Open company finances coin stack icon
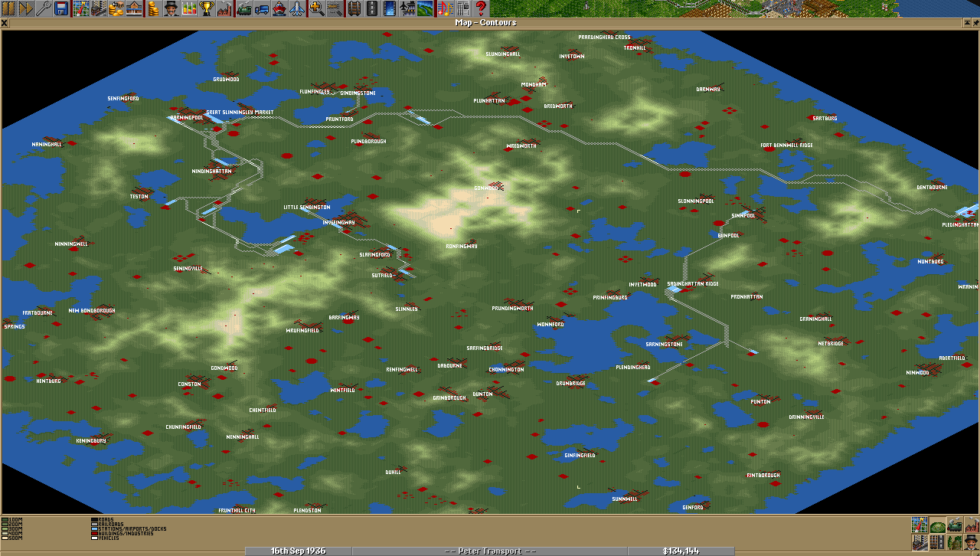The height and width of the screenshot is (556, 980). point(153,8)
